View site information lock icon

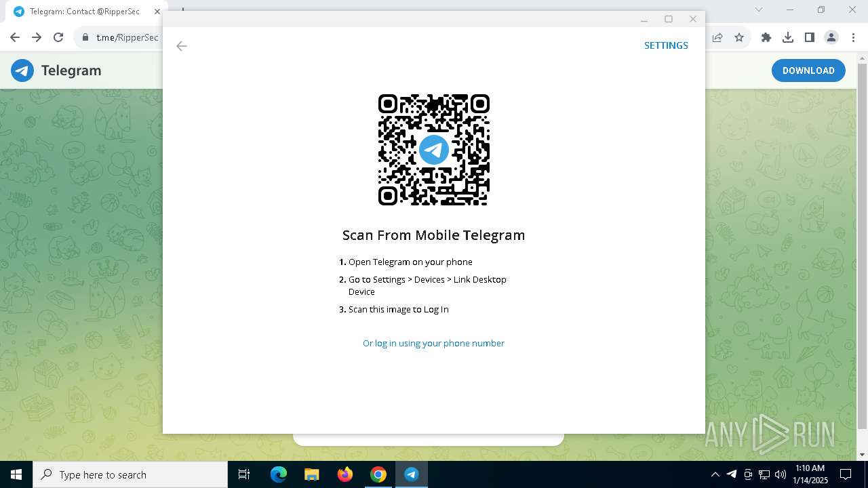pyautogui.click(x=85, y=37)
